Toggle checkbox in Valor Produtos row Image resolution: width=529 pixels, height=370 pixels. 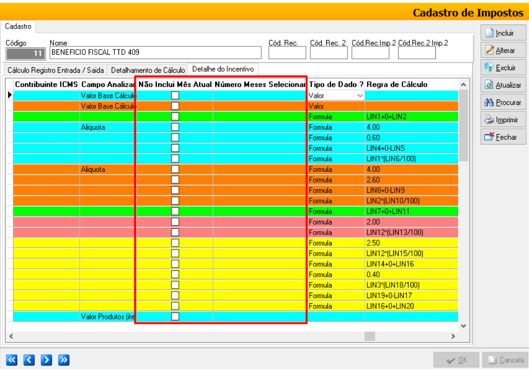point(175,316)
